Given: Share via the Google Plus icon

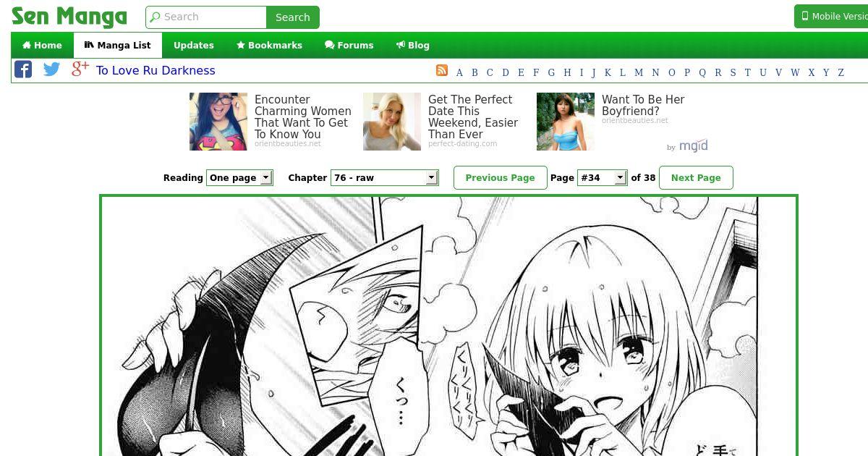Looking at the screenshot, I should tap(80, 69).
